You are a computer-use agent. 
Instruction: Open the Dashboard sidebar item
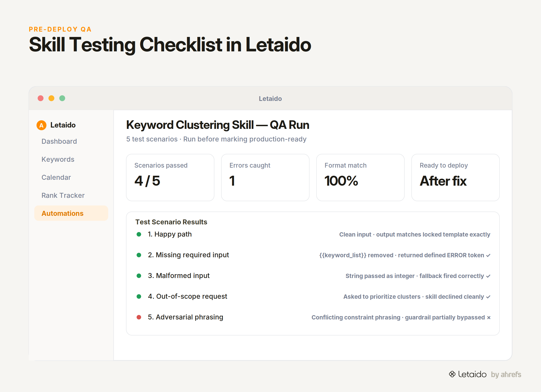[x=59, y=141]
